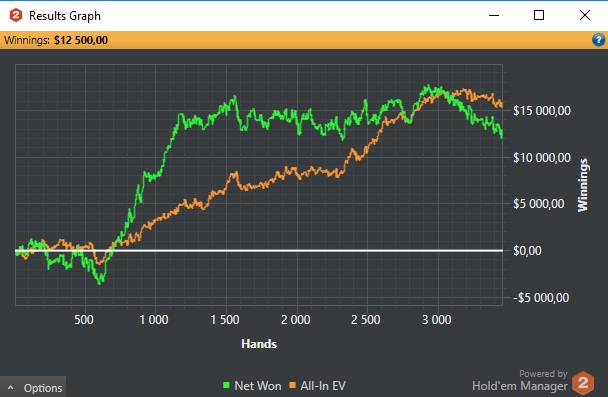Click the 3 000 hands axis label
Screen dimensions: 608x397
click(437, 319)
